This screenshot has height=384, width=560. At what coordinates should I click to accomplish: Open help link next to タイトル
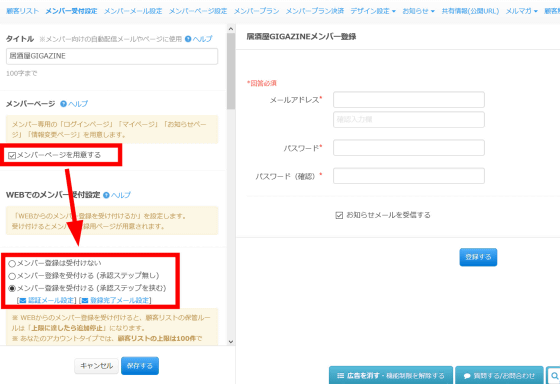(202, 39)
